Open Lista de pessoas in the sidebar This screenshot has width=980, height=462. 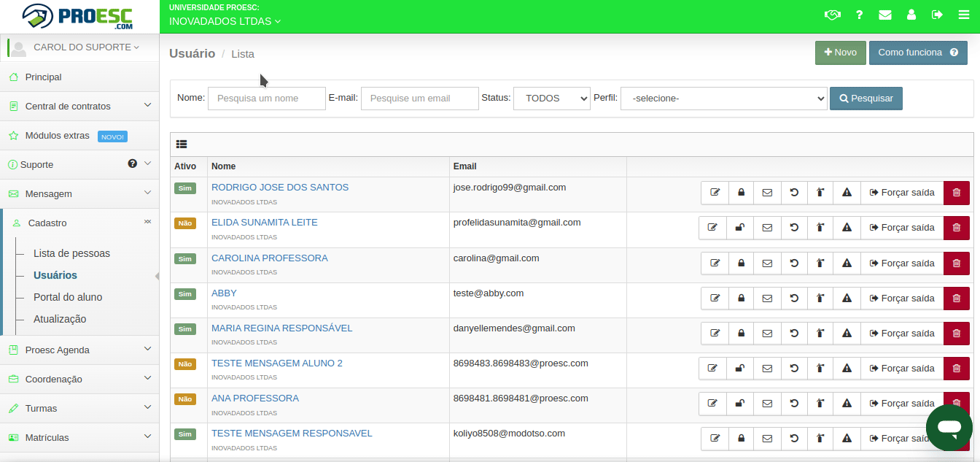71,253
